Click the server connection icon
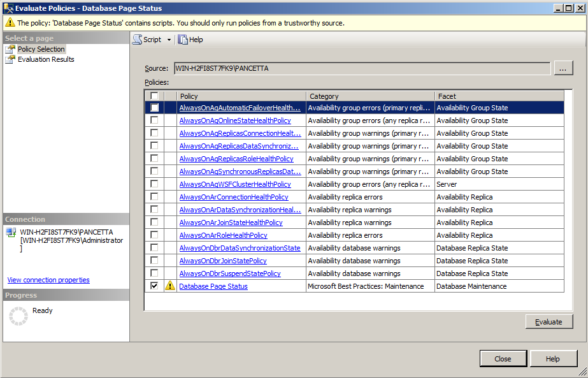This screenshot has height=378, width=588. (11, 233)
